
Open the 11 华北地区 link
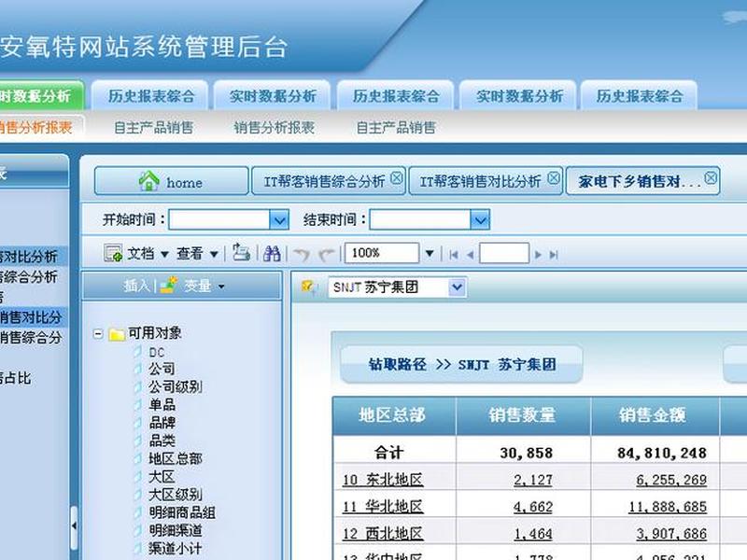pos(383,507)
